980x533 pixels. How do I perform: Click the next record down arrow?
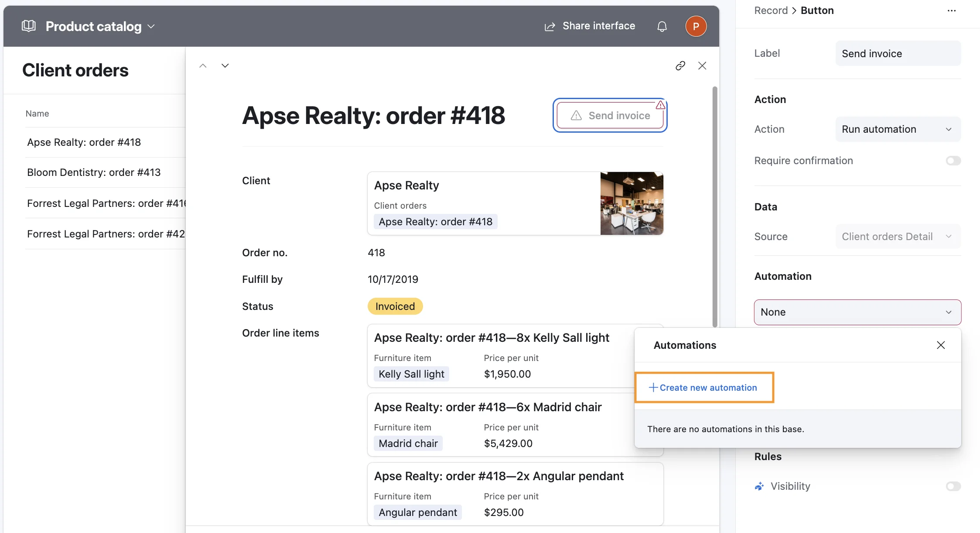[x=225, y=65]
